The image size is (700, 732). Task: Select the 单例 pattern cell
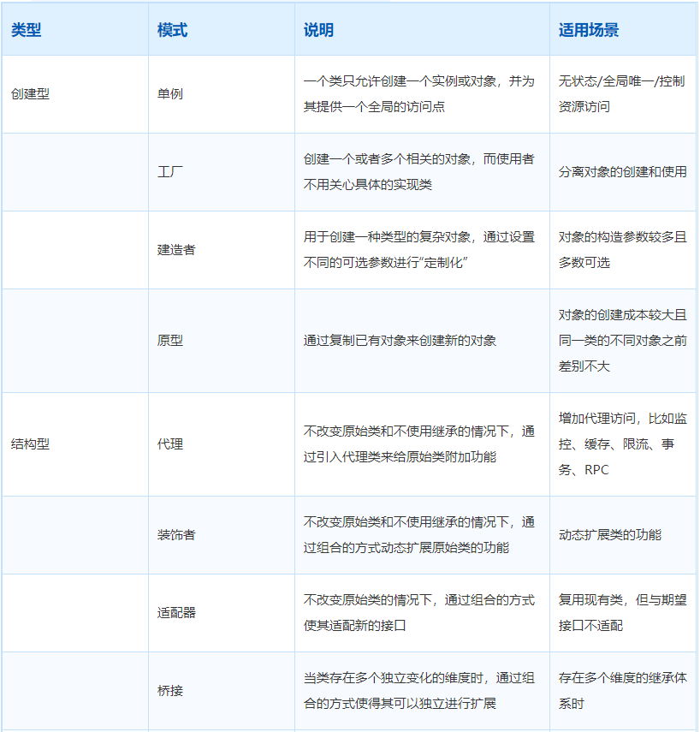tap(170, 94)
